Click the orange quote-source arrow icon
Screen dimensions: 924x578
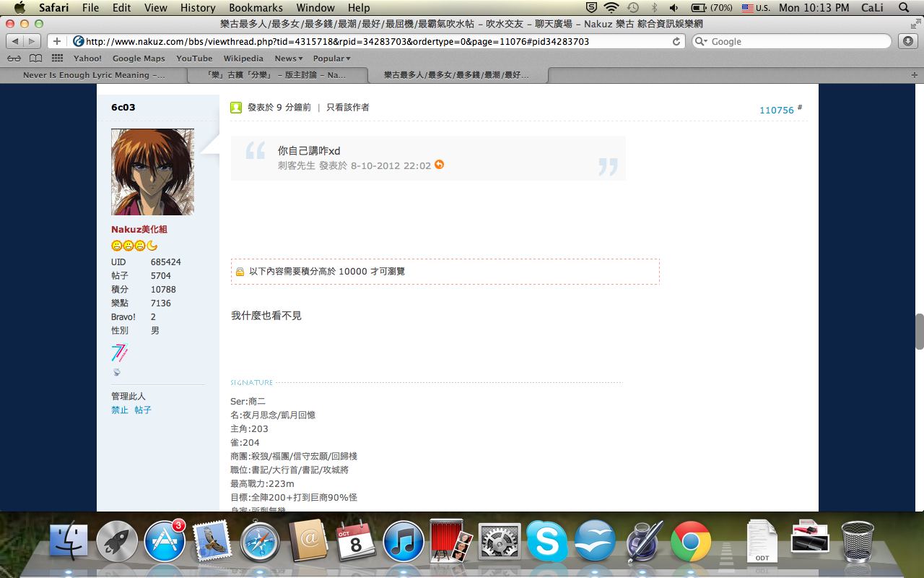(439, 165)
